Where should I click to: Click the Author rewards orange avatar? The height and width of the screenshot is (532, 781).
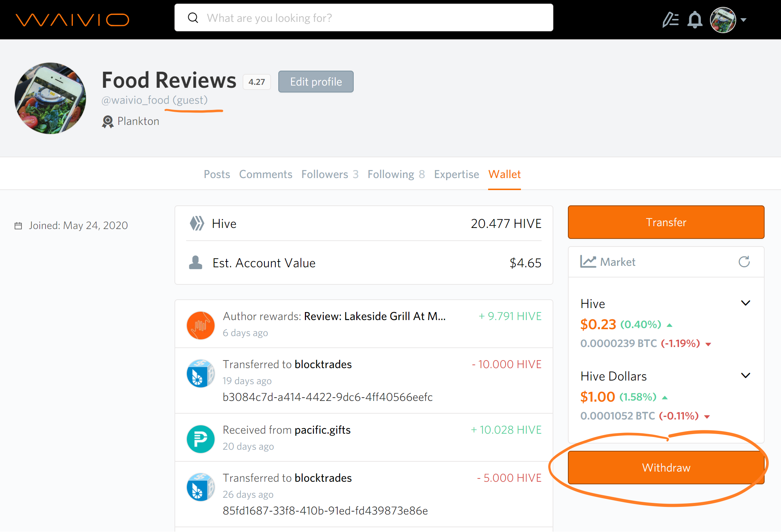click(200, 325)
